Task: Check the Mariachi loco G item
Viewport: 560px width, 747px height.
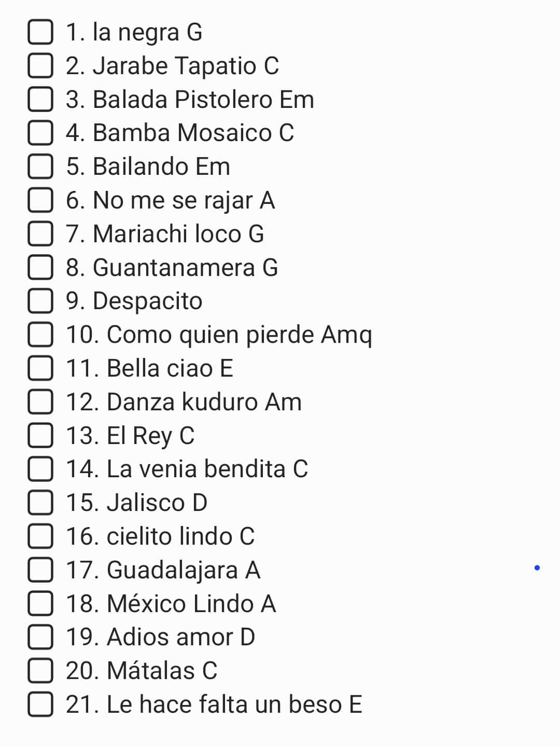Action: 40,234
